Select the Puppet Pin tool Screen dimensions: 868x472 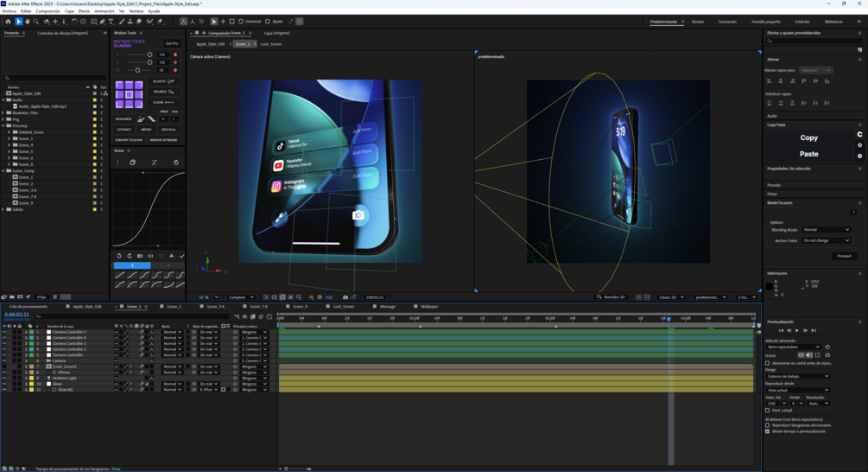tap(160, 22)
